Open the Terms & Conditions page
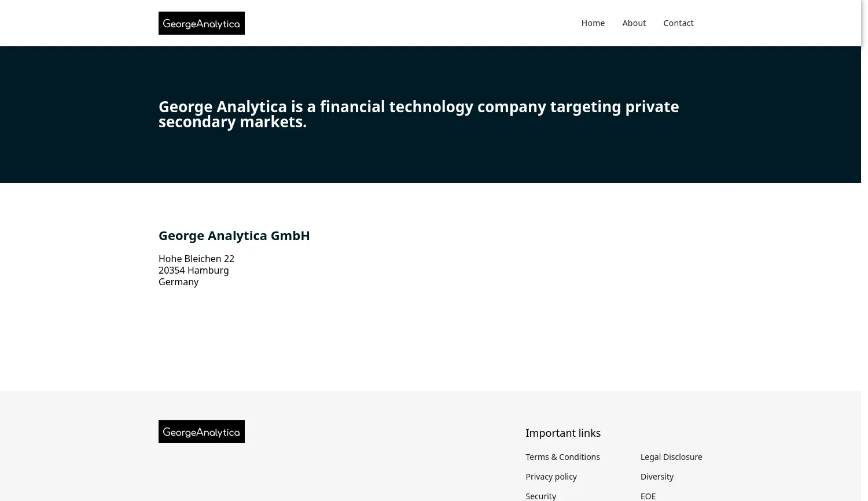The image size is (868, 501). tap(562, 456)
